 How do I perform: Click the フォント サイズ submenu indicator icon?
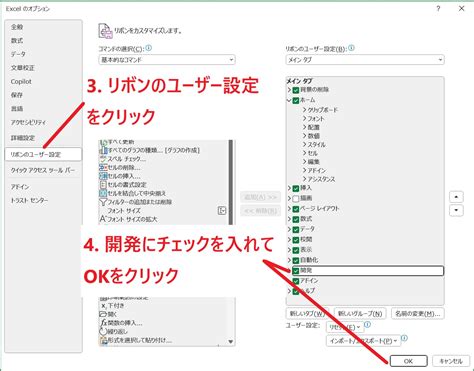(222, 211)
